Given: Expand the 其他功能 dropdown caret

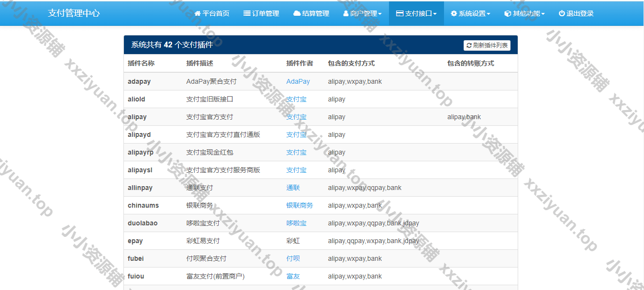Looking at the screenshot, I should [543, 14].
